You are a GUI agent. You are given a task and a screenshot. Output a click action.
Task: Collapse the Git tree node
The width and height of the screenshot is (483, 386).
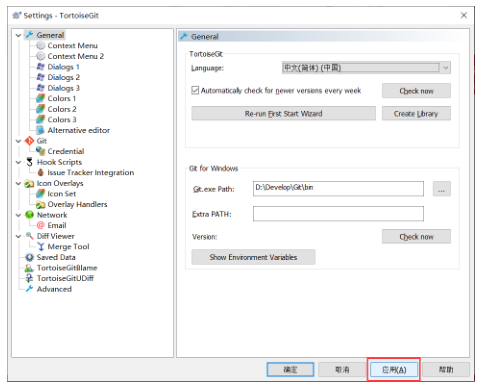click(19, 141)
